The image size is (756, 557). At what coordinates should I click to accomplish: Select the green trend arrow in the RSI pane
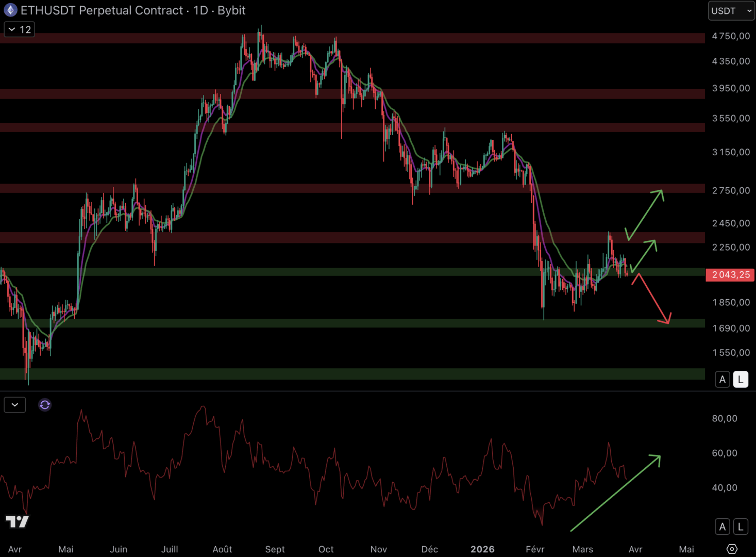(615, 493)
